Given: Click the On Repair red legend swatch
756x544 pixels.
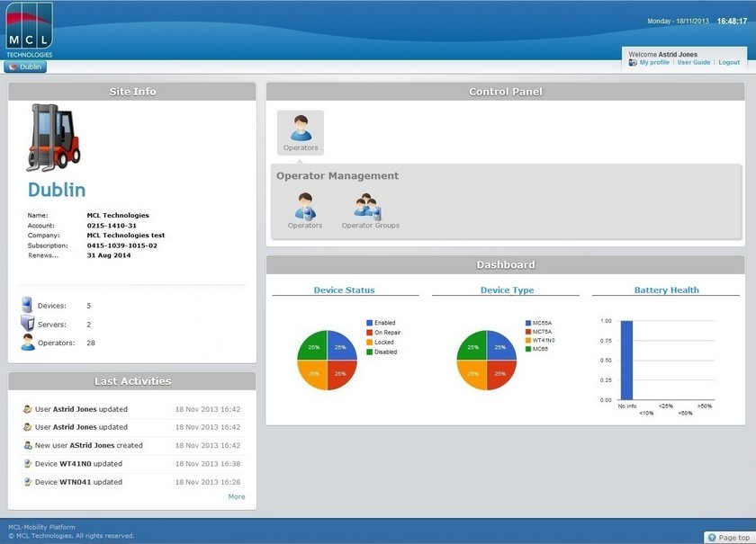Looking at the screenshot, I should [x=369, y=333].
